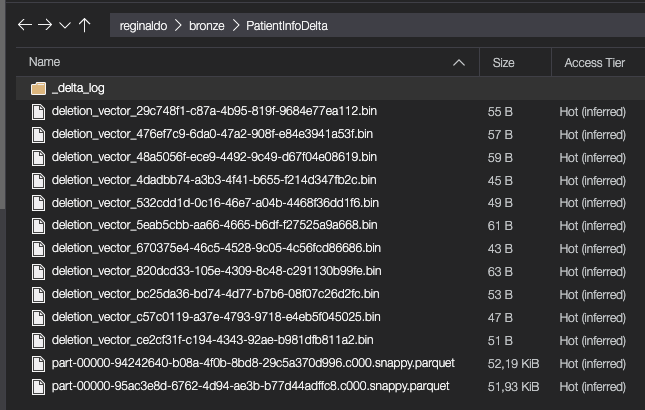Click the 49 B size cell
This screenshot has height=410, width=645.
pyautogui.click(x=500, y=203)
